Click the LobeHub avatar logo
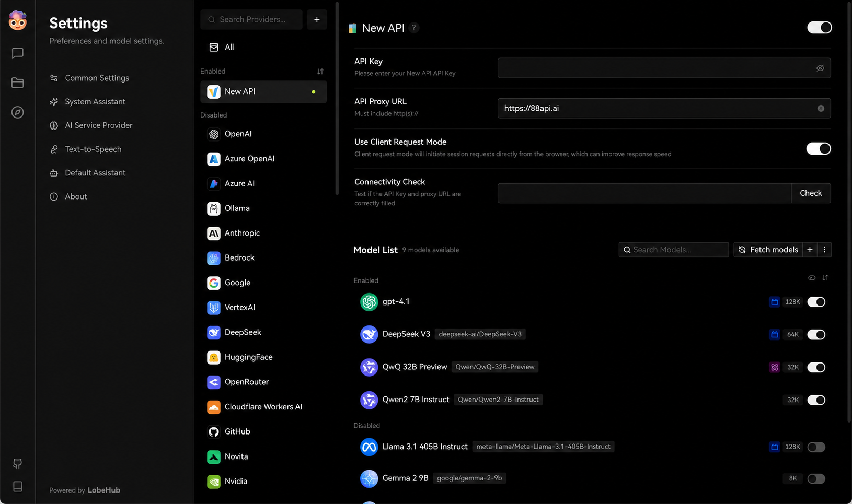852x504 pixels. pyautogui.click(x=17, y=20)
